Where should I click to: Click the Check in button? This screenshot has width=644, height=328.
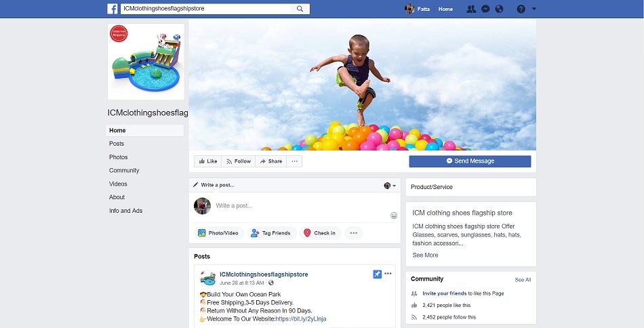point(320,233)
